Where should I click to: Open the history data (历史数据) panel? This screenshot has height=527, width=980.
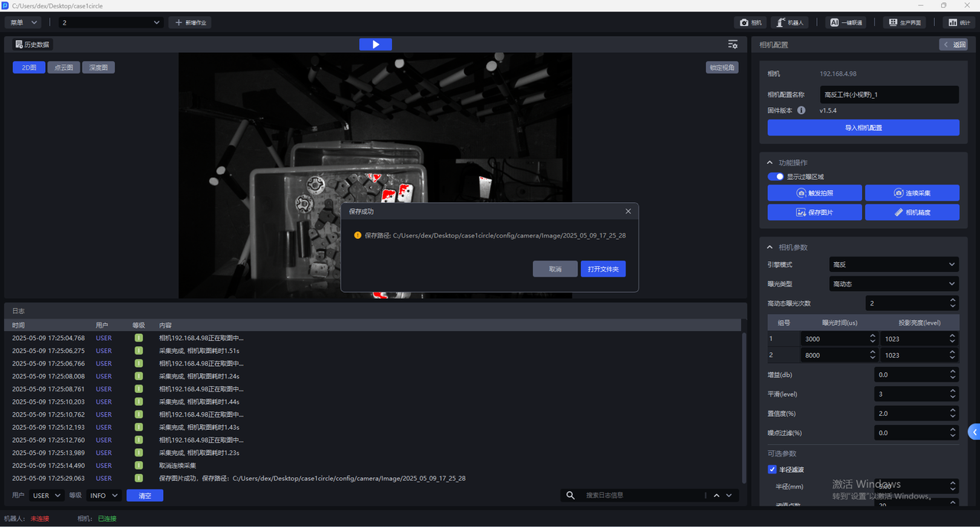coord(31,44)
